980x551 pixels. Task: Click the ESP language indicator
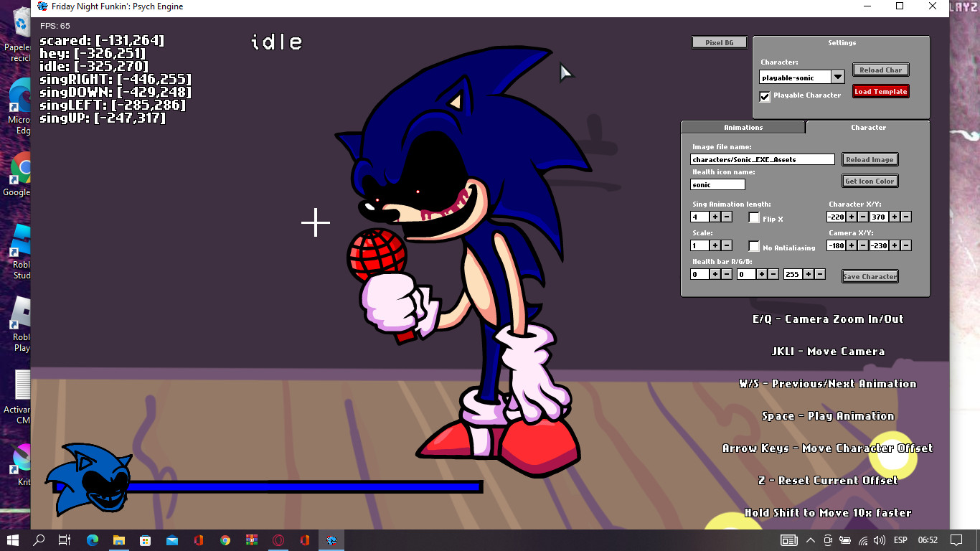[900, 540]
